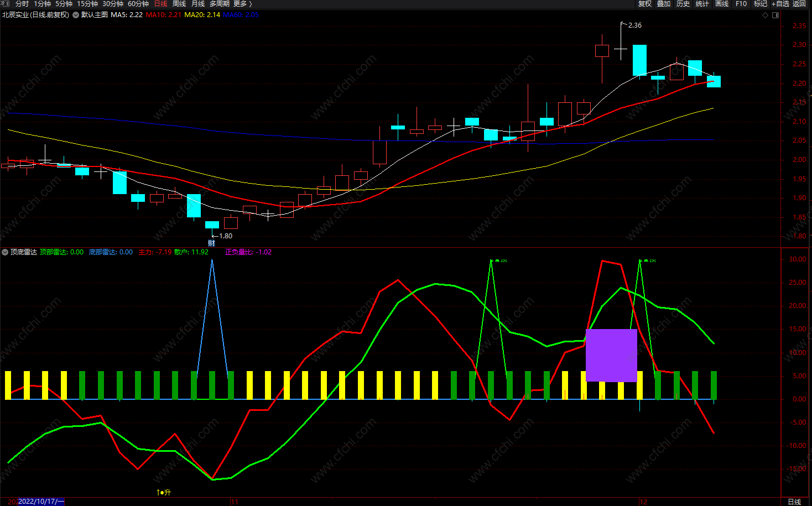Click the 北辰实业(日线,前复权) stock title

[x=36, y=15]
